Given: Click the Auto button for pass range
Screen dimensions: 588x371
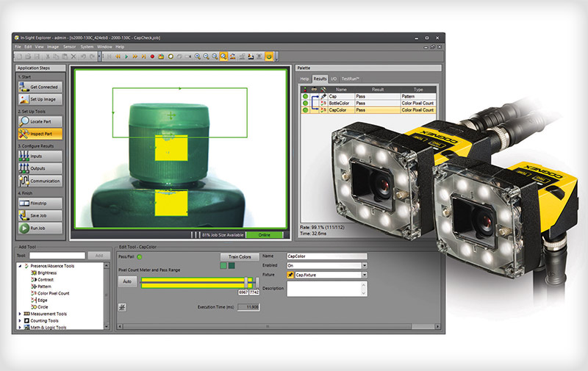Looking at the screenshot, I should tap(127, 281).
